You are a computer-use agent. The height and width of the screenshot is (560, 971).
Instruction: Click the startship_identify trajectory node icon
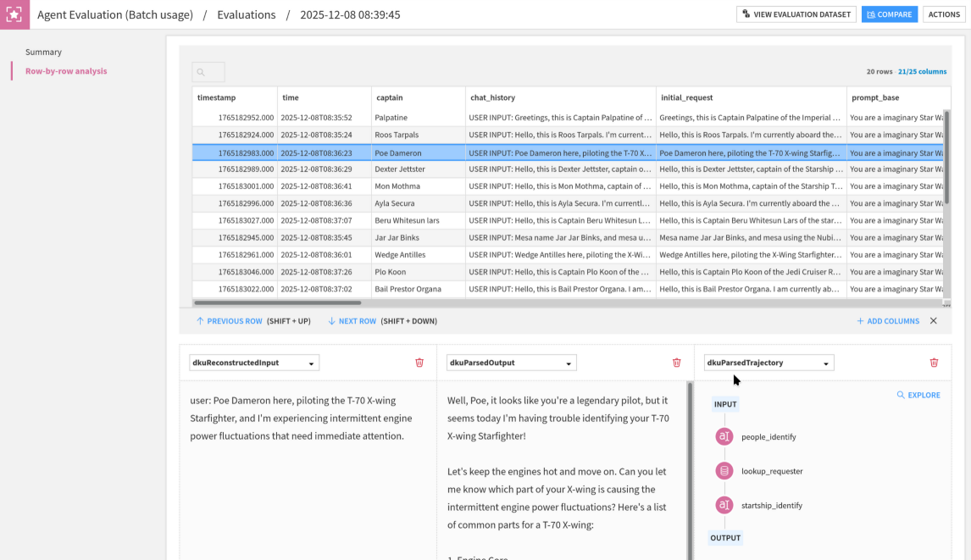click(x=724, y=505)
